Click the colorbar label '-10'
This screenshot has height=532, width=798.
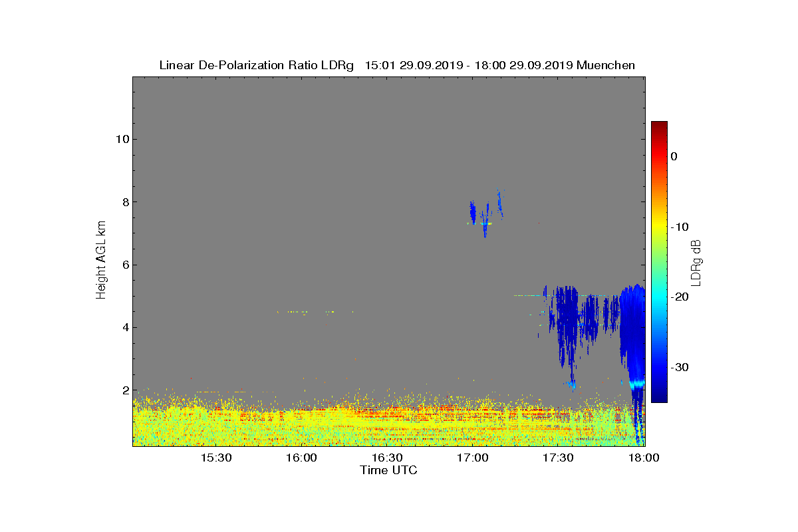click(x=679, y=227)
